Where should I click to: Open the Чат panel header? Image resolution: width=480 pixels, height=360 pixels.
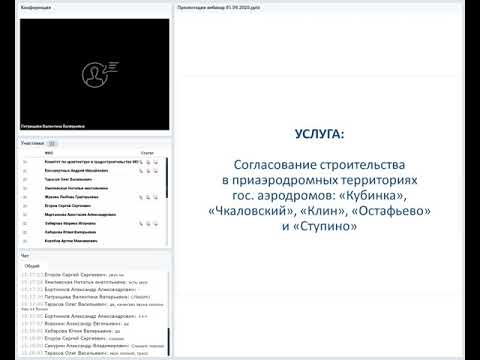(x=25, y=256)
